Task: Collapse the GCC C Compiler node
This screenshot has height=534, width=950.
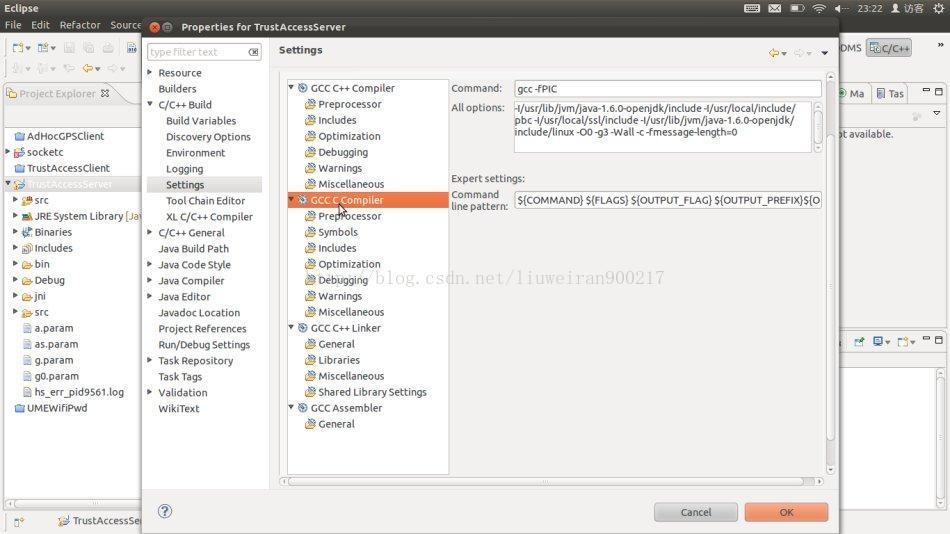Action: coord(291,199)
